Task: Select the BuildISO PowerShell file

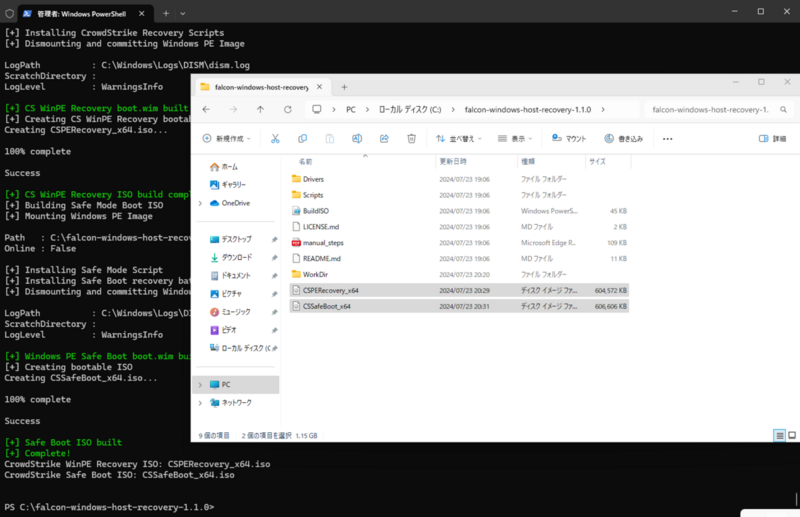Action: (459, 211)
